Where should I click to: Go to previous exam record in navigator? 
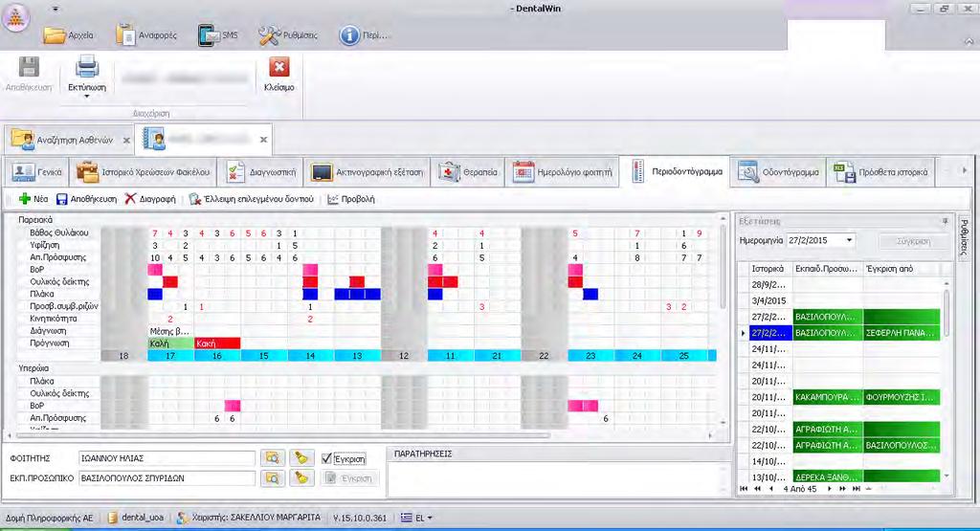click(771, 489)
